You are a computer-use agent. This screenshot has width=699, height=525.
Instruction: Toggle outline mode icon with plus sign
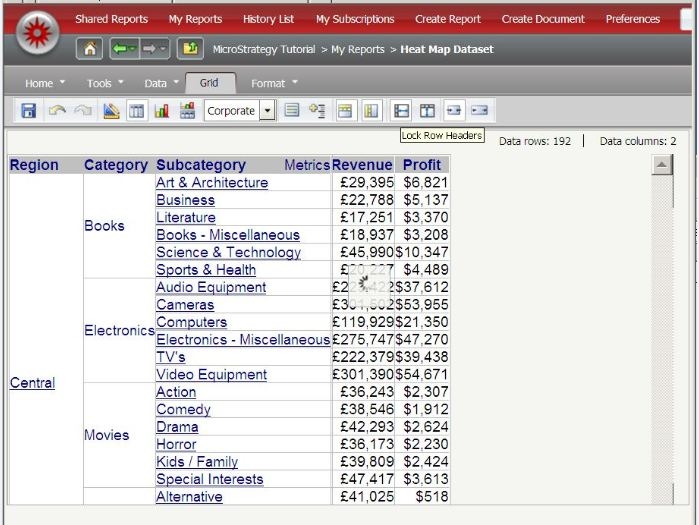(317, 111)
